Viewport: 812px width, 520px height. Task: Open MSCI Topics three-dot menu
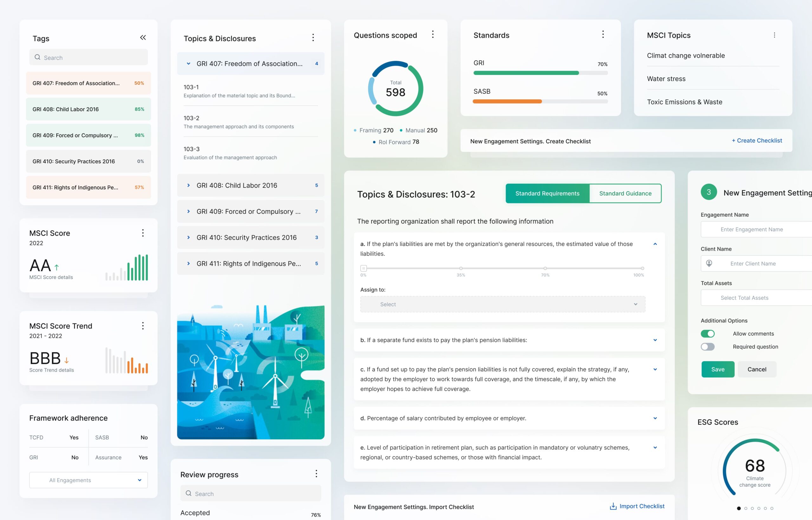point(775,35)
